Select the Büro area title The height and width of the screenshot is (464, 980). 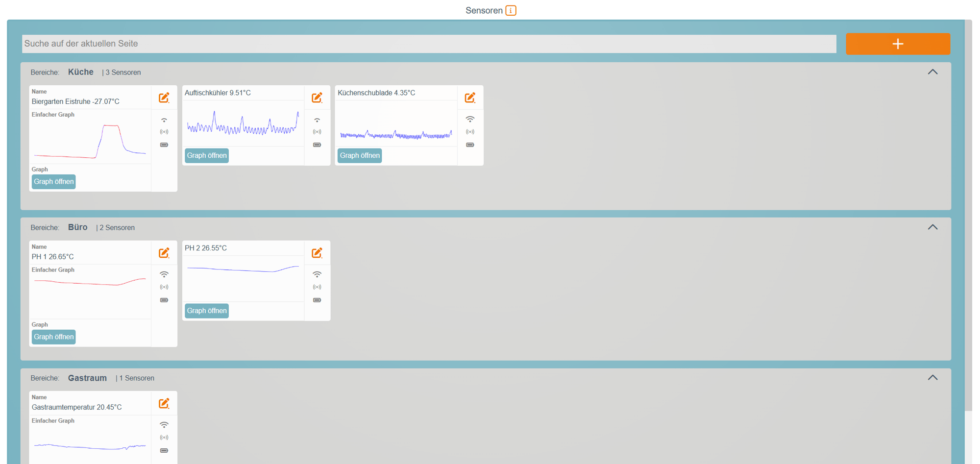78,227
